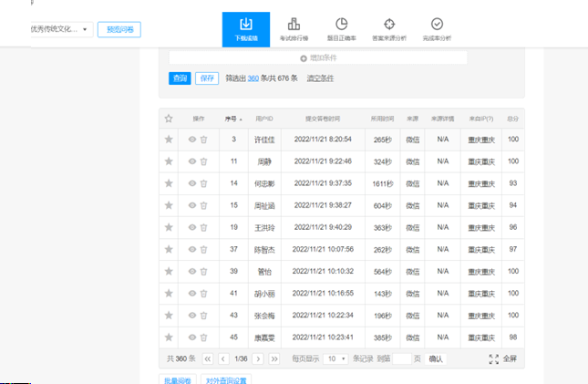Star the row for 何忠影

(169, 183)
